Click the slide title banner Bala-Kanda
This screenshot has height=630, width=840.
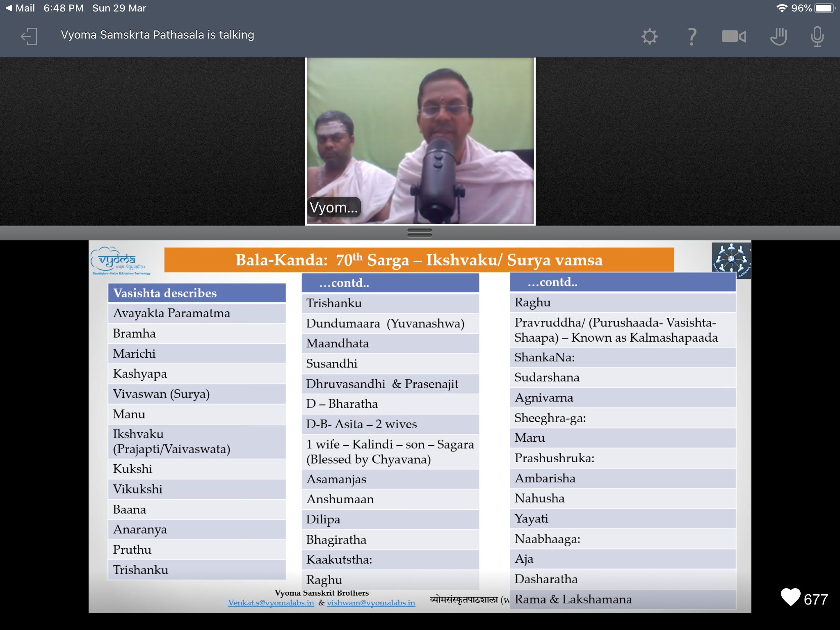[x=419, y=260]
